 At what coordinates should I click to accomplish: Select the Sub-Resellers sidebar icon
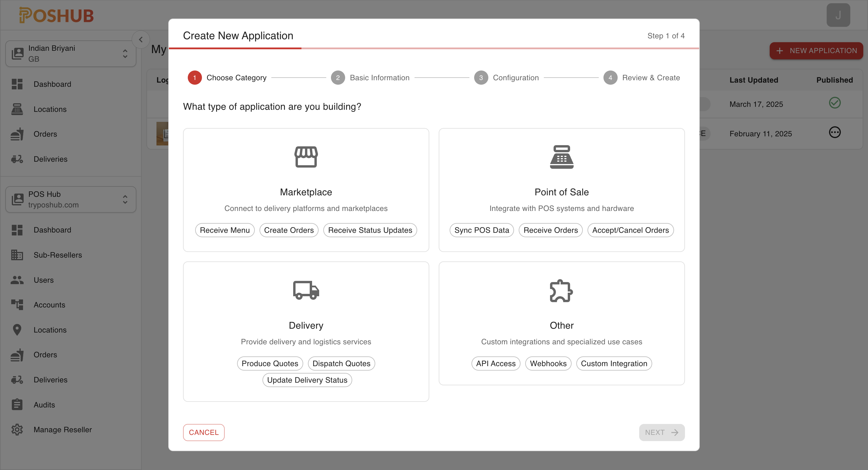(17, 255)
